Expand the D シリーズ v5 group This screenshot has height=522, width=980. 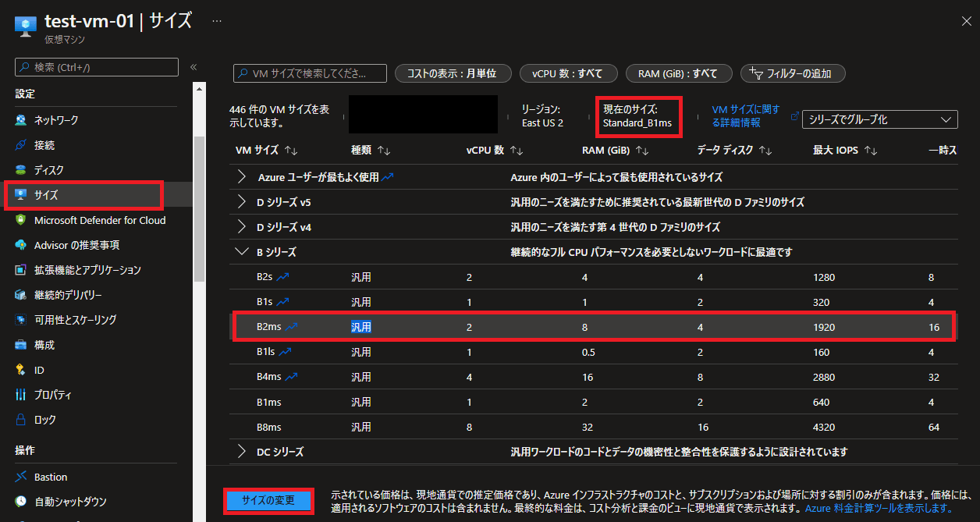[x=242, y=202]
